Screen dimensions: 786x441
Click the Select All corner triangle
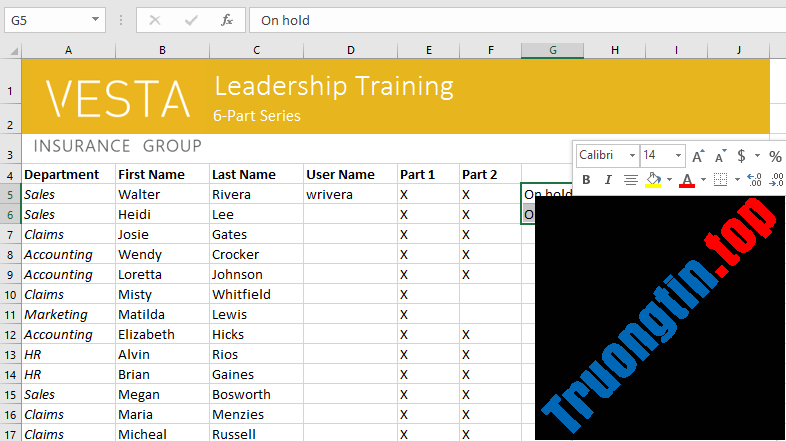coord(14,51)
